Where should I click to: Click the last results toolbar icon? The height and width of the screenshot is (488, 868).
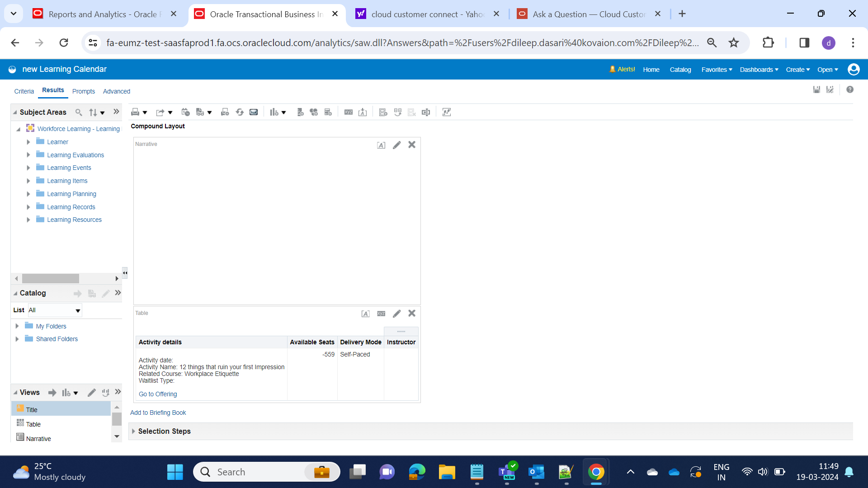[x=447, y=113]
